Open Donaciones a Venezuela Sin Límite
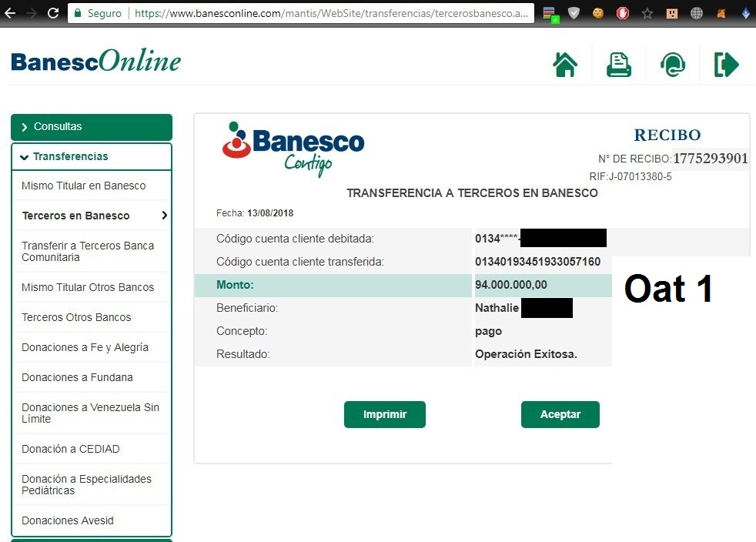This screenshot has width=756, height=542. click(x=90, y=413)
